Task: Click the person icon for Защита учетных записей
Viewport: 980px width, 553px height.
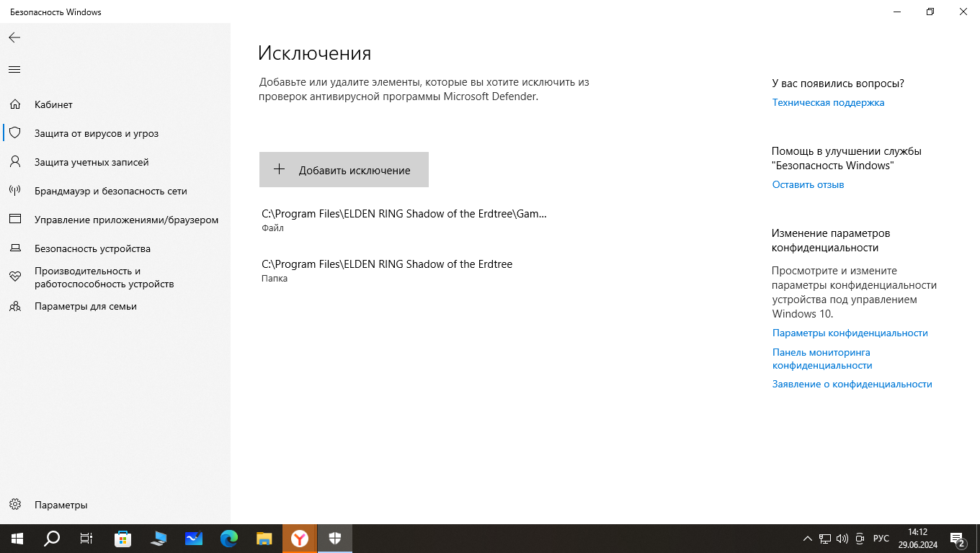Action: pyautogui.click(x=14, y=162)
